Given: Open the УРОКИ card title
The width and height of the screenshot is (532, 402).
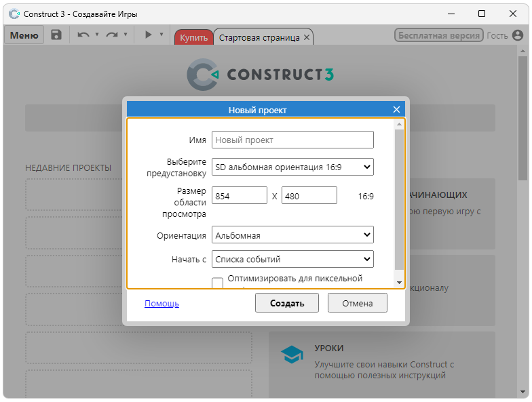Looking at the screenshot, I should [328, 348].
